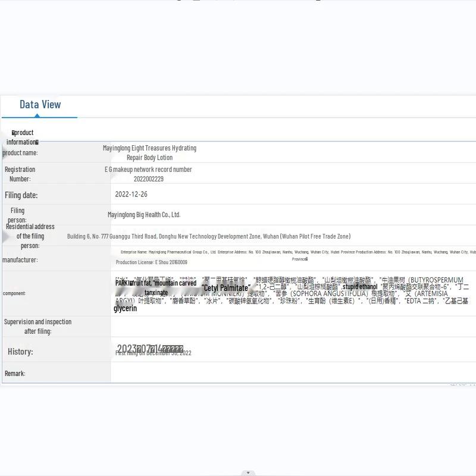Select the filing date 2022-12-26
The height and width of the screenshot is (476, 476).
[x=131, y=195]
